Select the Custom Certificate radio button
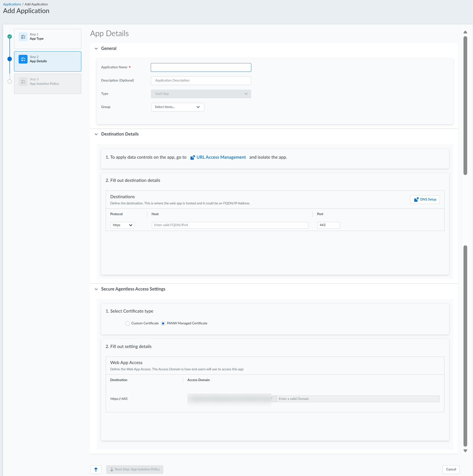473x476 pixels. (127, 324)
